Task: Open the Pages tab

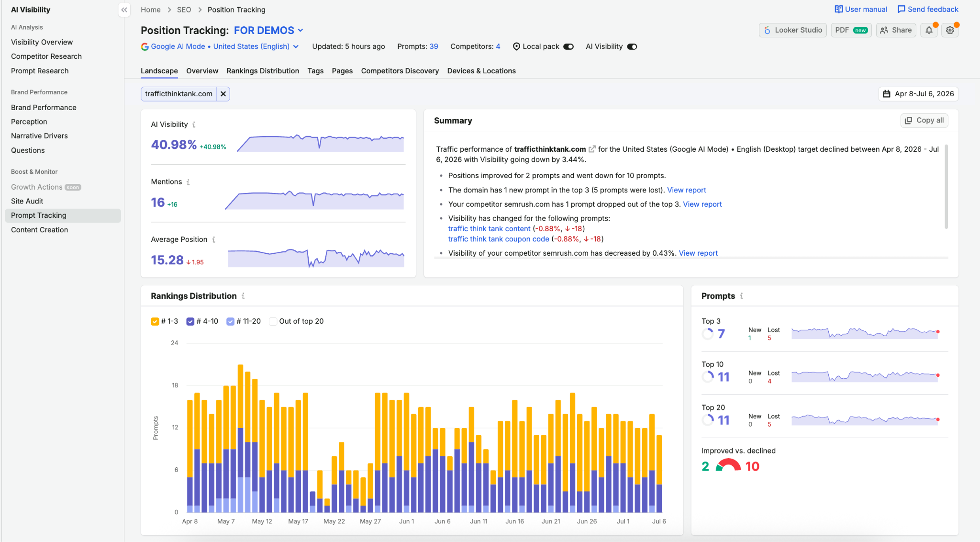Action: coord(342,71)
